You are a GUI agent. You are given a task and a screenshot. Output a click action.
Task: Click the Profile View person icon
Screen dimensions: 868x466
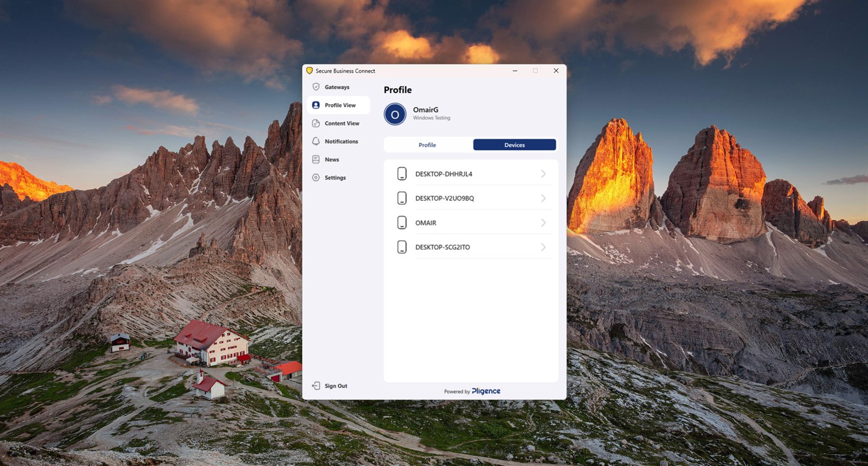point(316,105)
